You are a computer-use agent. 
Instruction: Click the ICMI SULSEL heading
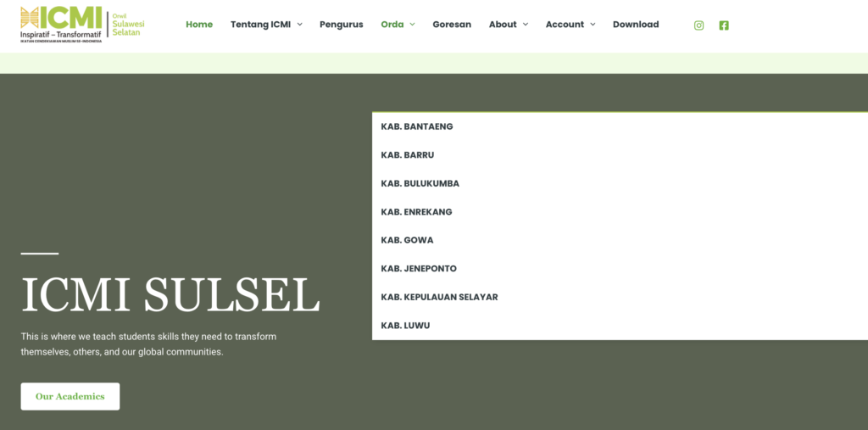[170, 295]
